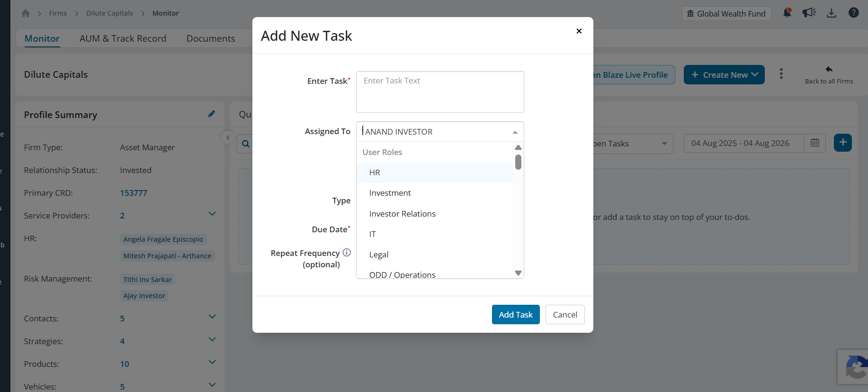Expand Strategies row

[212, 340]
